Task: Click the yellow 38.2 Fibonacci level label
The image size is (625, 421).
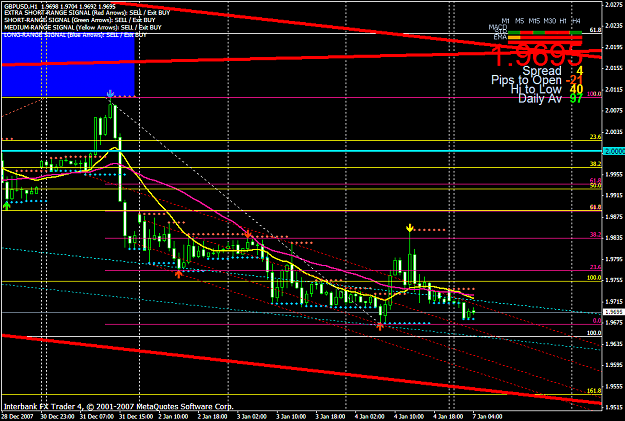Action: pos(596,164)
